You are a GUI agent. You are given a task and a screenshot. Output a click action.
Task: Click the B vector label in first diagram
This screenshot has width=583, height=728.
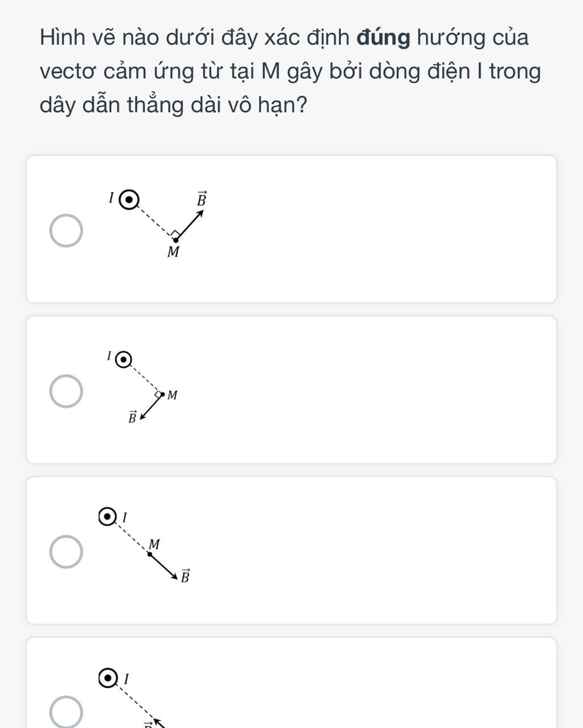[201, 199]
